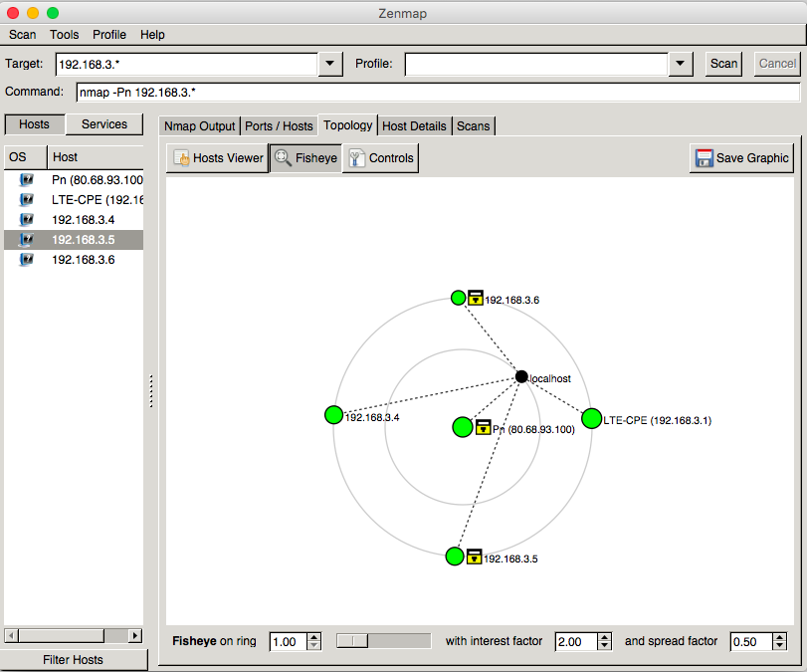Click OS icon beside 192.168.3.6 row
The image size is (807, 672).
click(26, 260)
